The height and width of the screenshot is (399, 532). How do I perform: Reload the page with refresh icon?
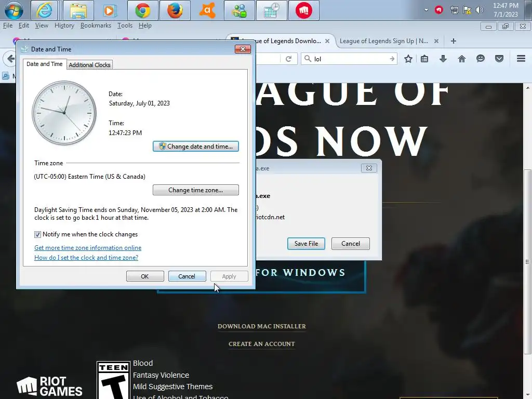288,59
